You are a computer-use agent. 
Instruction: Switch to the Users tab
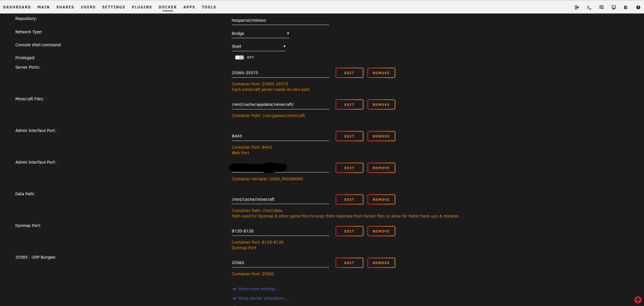pos(88,7)
